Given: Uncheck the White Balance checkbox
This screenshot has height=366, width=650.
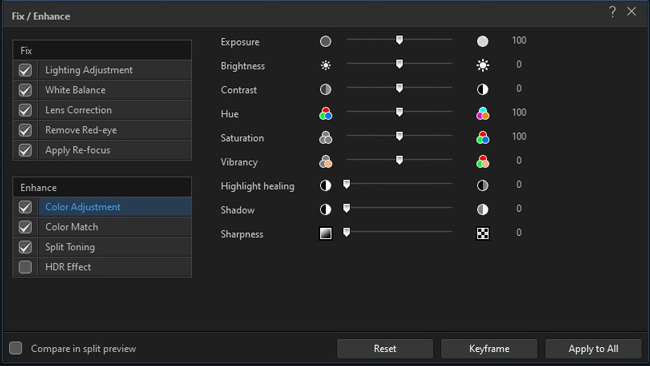Looking at the screenshot, I should [x=25, y=90].
